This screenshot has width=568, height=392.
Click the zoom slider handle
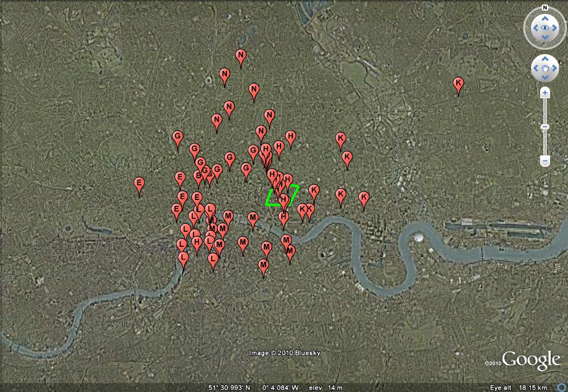[x=545, y=127]
